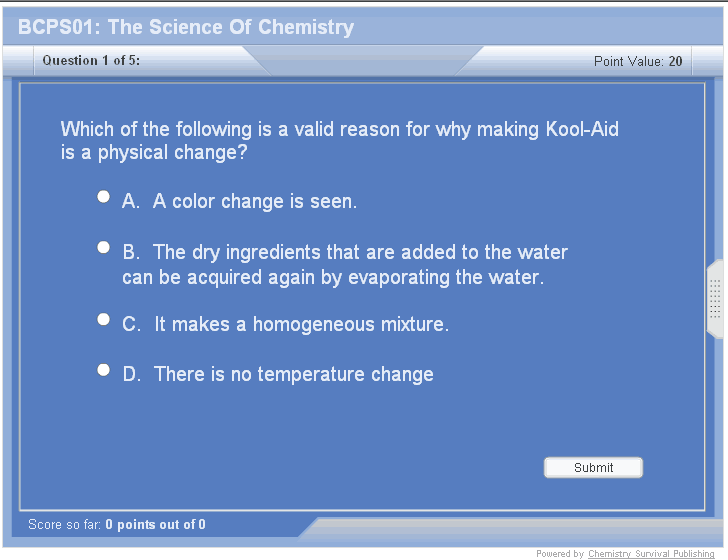Click the 'Question 1 of 5:' label
The height and width of the screenshot is (560, 728).
click(x=91, y=61)
